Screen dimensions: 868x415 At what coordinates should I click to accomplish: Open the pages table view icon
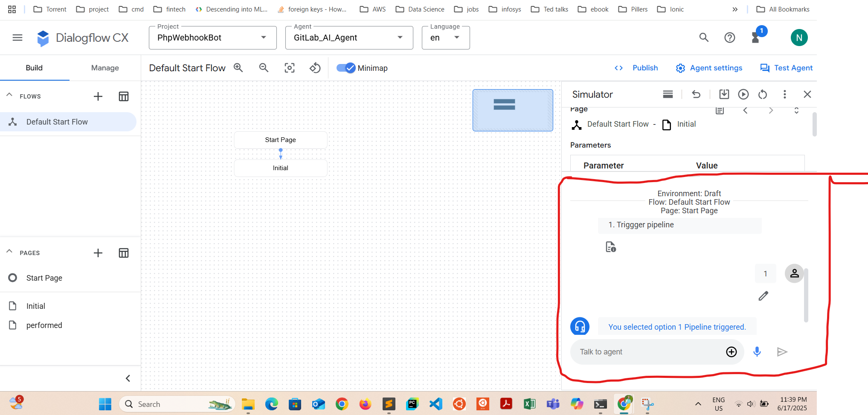pyautogui.click(x=124, y=253)
